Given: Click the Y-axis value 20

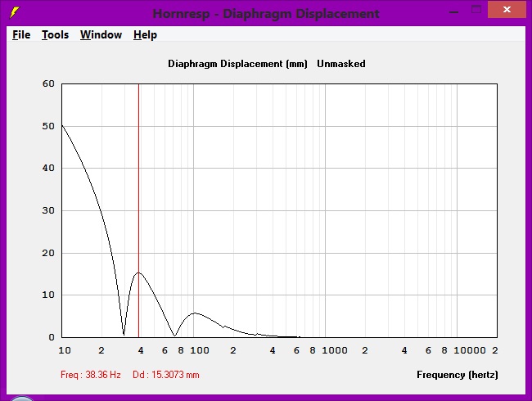Looking at the screenshot, I should [48, 253].
